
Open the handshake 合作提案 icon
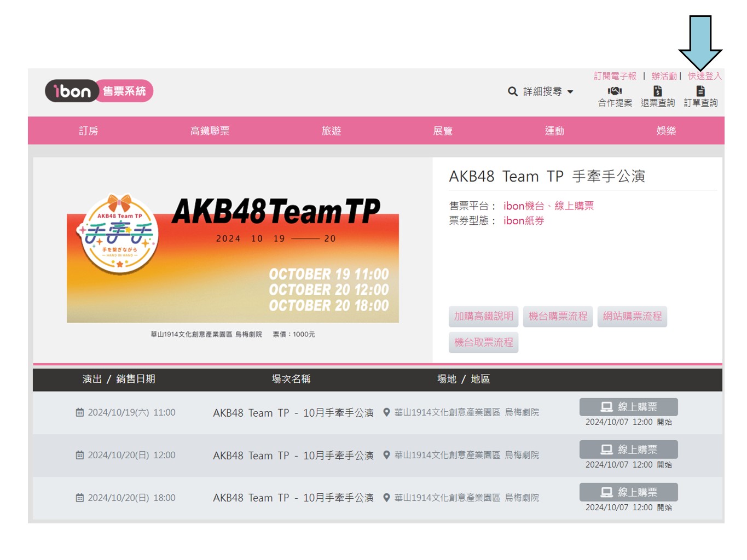[x=615, y=91]
